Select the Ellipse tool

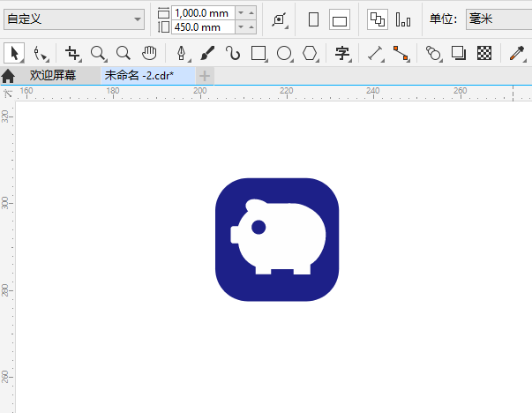point(284,54)
